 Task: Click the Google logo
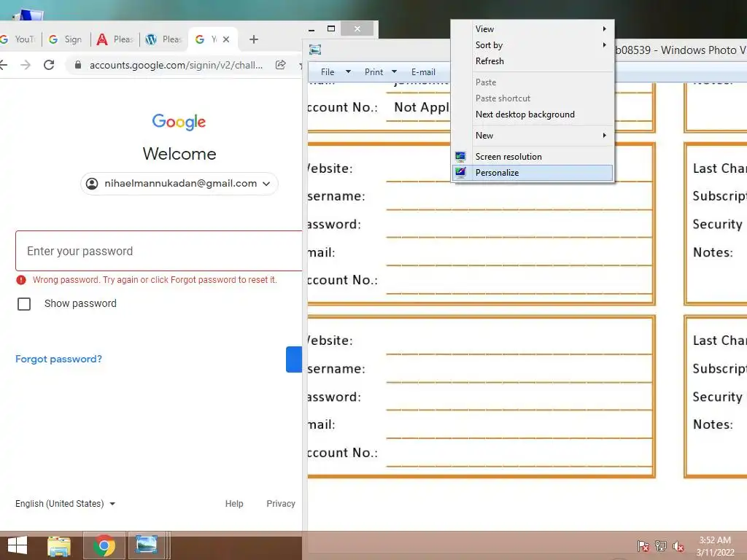(179, 122)
